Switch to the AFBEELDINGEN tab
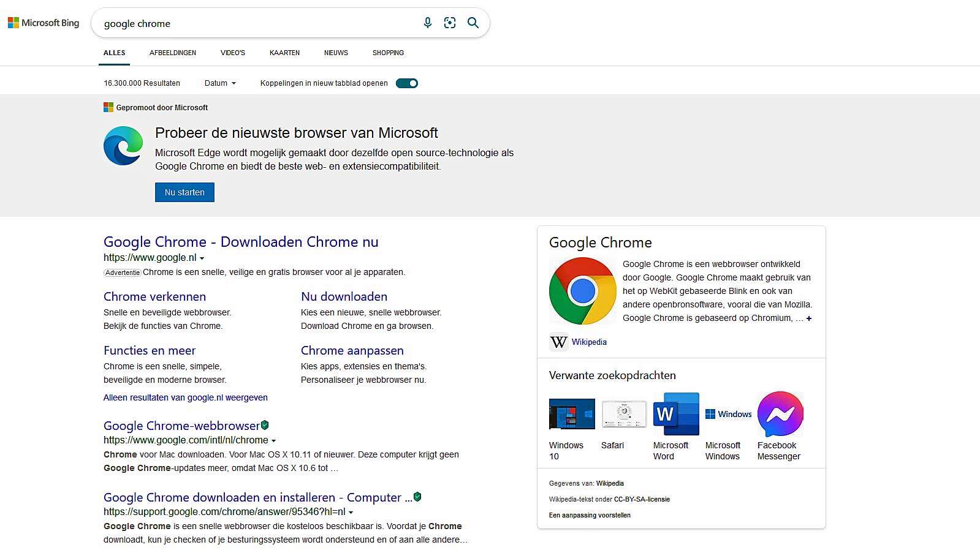The width and height of the screenshot is (980, 553). coord(173,53)
